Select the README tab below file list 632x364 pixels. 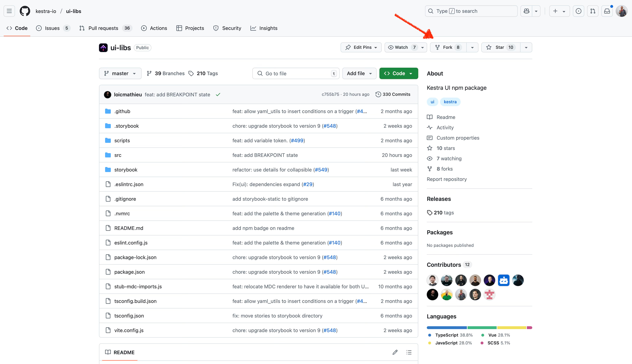click(120, 352)
